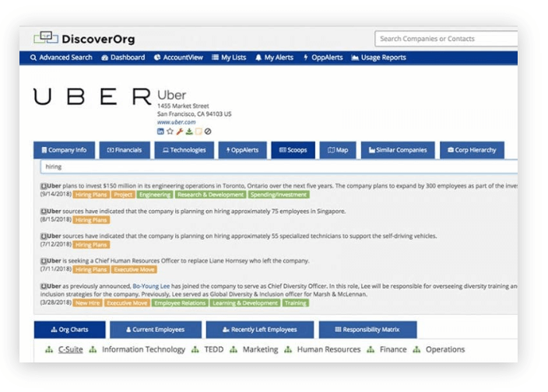Click the New Hire tag
Viewport: 548px width, 392px height.
coord(88,303)
